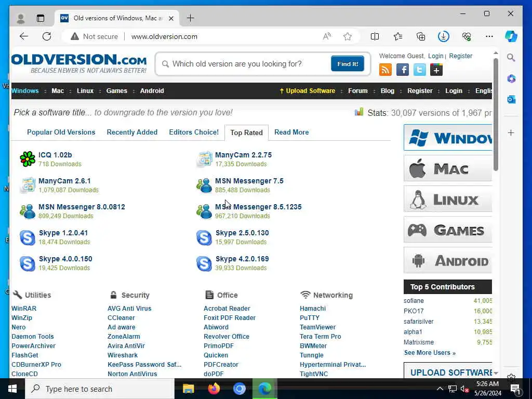Screen dimensions: 532x399
Task: Click the Upload Software link
Action: point(308,91)
